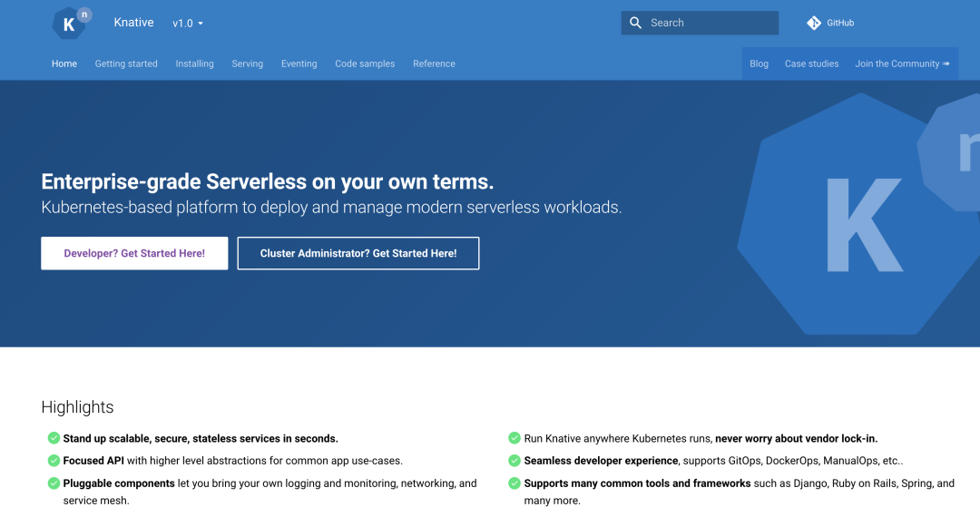Click the Knative logo icon in header
980x517 pixels.
click(72, 23)
